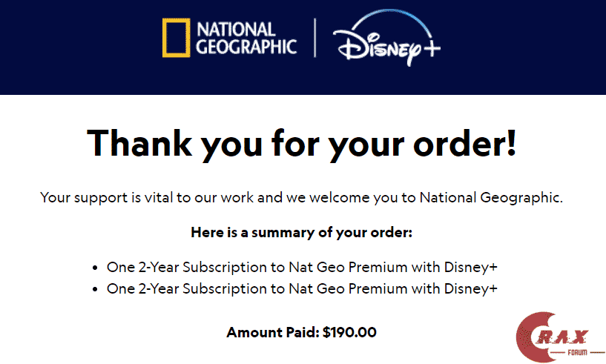606x364 pixels.
Task: Click the vertical divider between header logos
Action: [314, 39]
